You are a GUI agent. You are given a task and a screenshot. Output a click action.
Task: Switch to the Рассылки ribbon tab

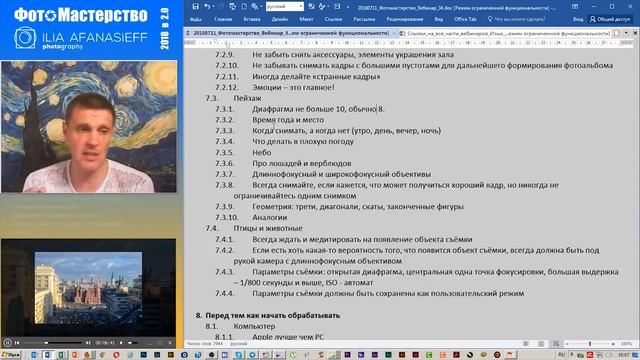click(364, 19)
